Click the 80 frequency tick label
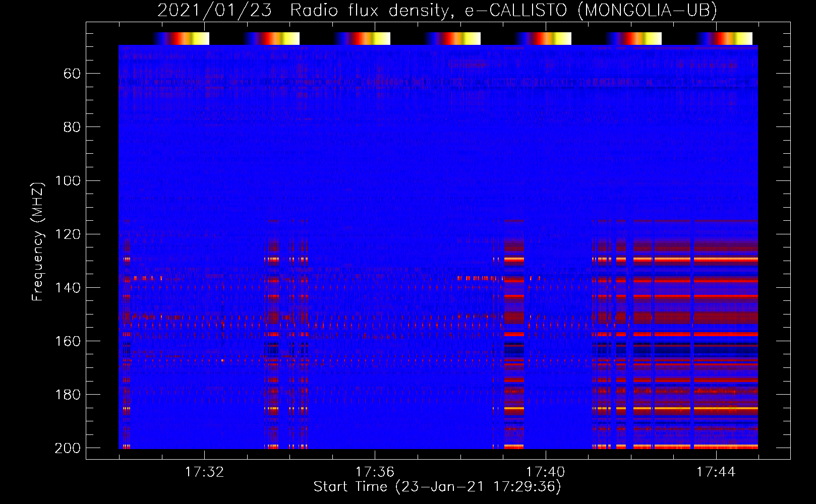The width and height of the screenshot is (816, 504). point(72,128)
